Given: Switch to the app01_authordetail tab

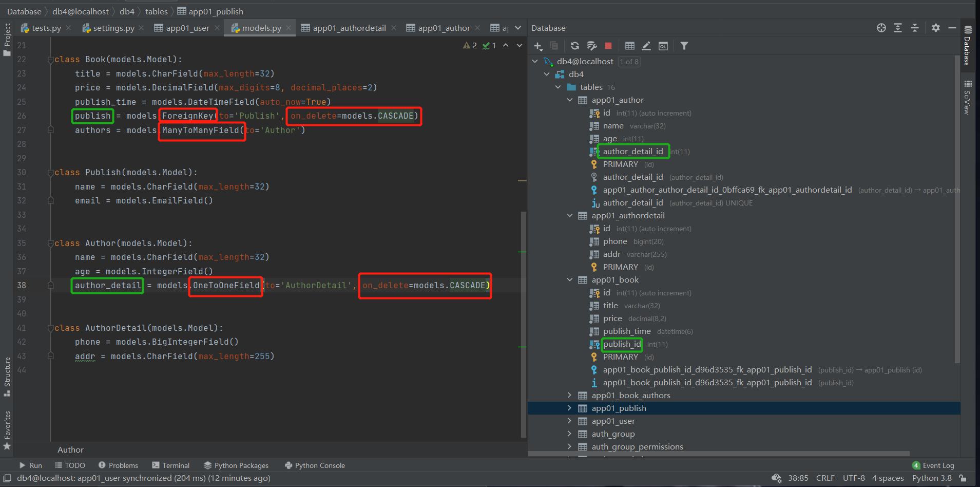Looking at the screenshot, I should (349, 28).
